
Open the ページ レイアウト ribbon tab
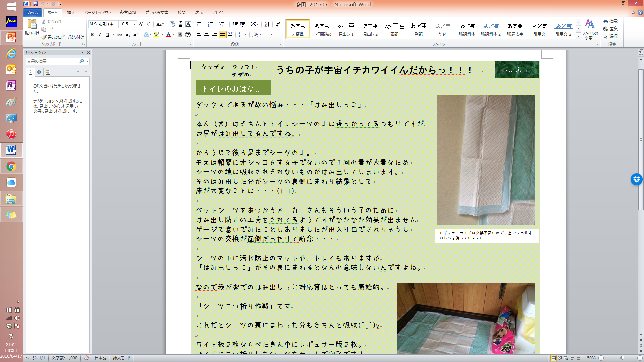tap(97, 12)
